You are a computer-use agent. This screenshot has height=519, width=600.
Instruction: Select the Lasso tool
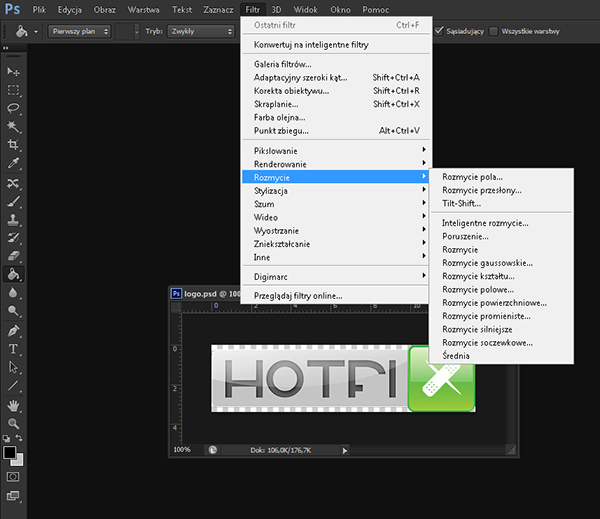click(x=13, y=108)
